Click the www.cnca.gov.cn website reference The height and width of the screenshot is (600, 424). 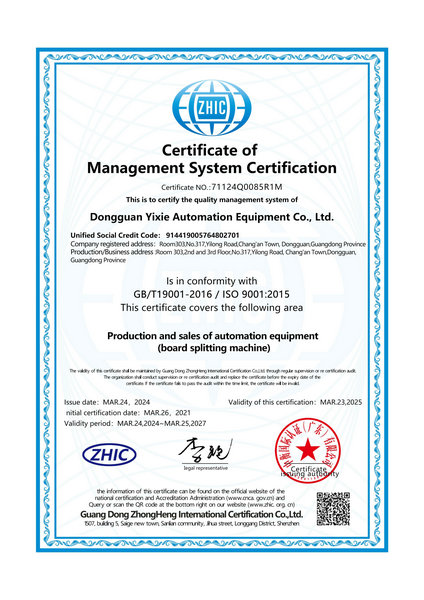(x=250, y=498)
